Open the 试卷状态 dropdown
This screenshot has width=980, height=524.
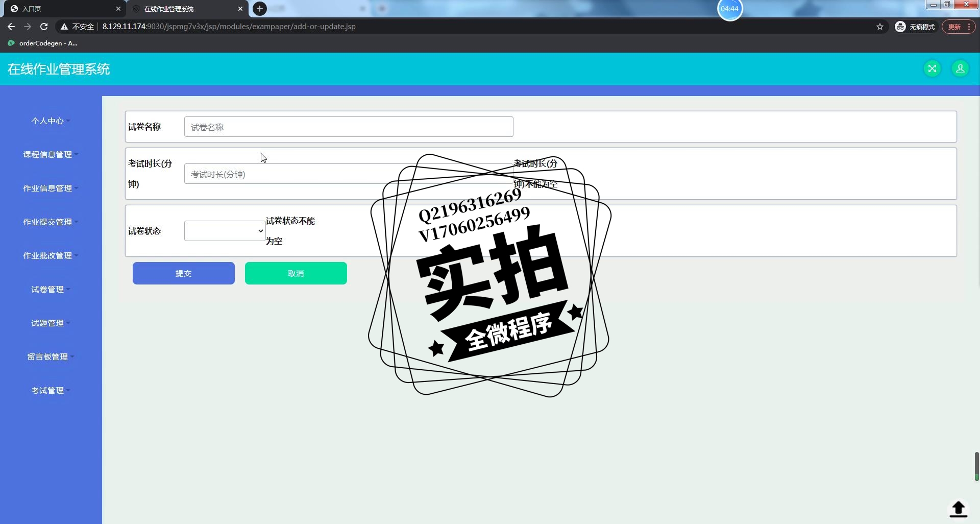tap(225, 231)
